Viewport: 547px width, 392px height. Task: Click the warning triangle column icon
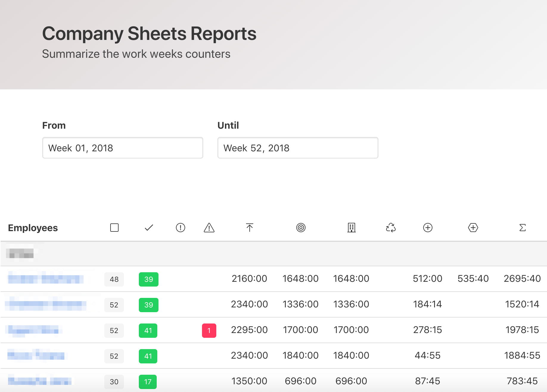click(x=209, y=228)
